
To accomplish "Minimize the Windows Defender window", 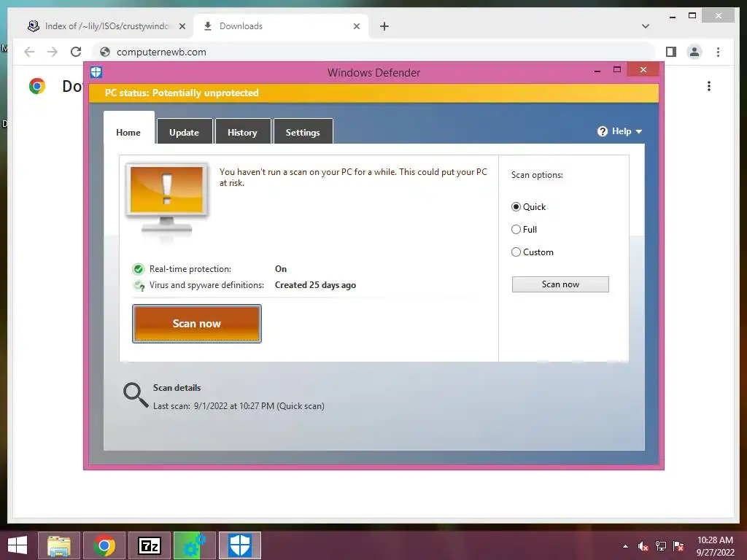I will (597, 71).
